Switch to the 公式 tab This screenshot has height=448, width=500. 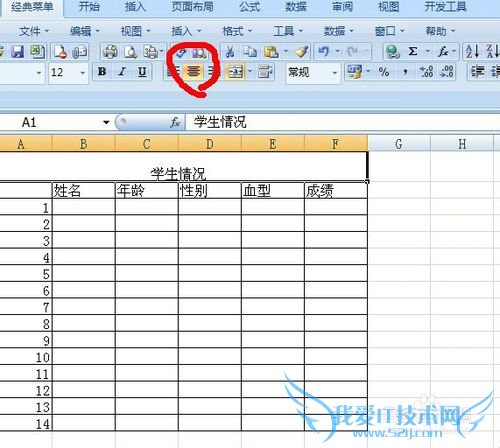250,6
